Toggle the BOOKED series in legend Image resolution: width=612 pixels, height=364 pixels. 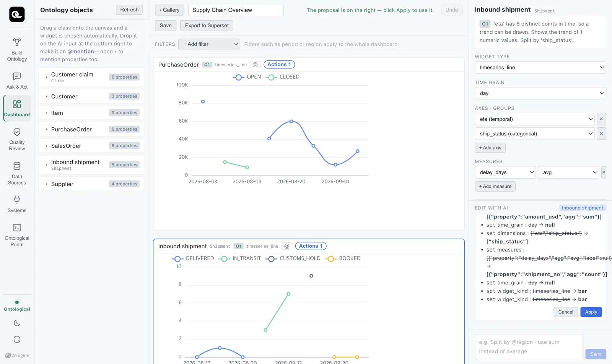click(x=343, y=258)
